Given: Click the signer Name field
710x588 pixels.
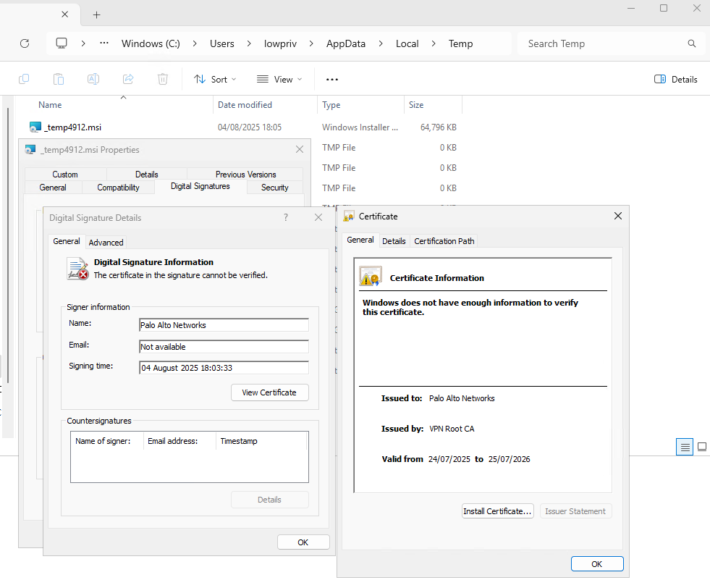Looking at the screenshot, I should pyautogui.click(x=224, y=325).
